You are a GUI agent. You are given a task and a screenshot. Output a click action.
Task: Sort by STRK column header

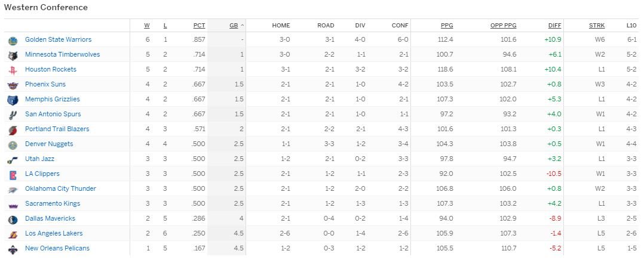(597, 26)
